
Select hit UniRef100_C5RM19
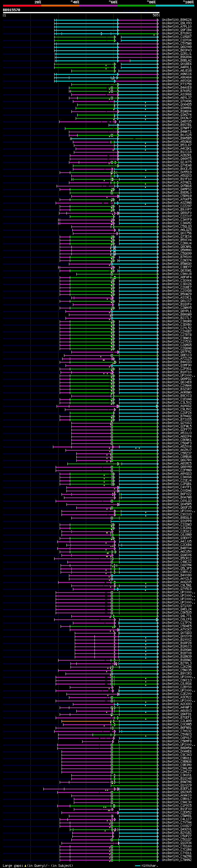tap(176, 196)
